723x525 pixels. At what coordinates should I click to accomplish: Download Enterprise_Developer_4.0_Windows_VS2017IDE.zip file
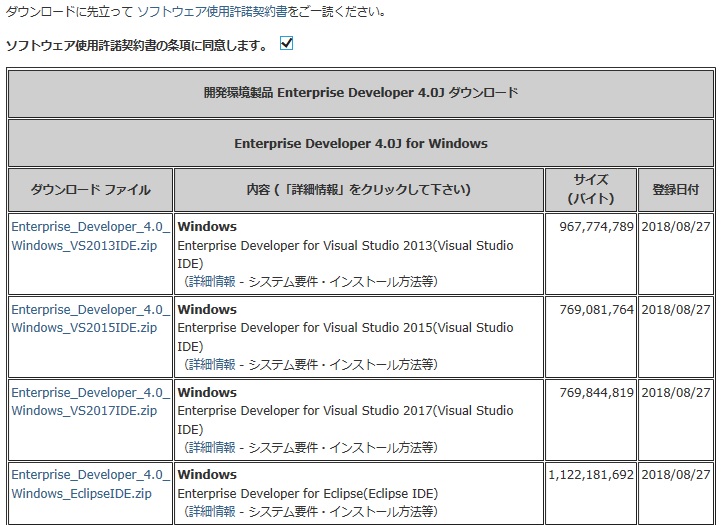point(90,401)
